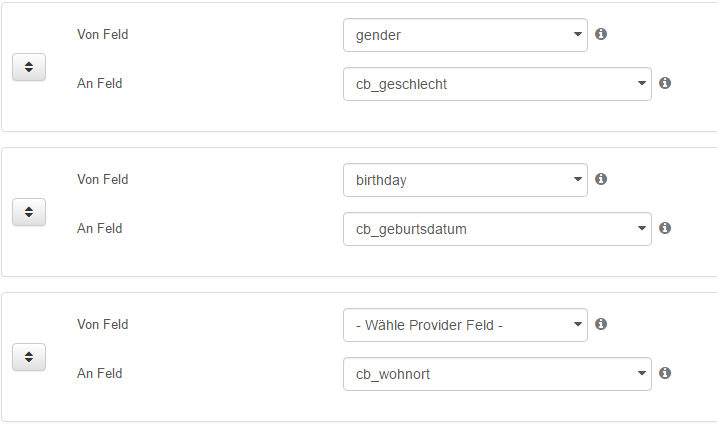Click info icon beside Wähle Provider Feld
Viewport: 717px width, 427px height.
click(x=601, y=324)
